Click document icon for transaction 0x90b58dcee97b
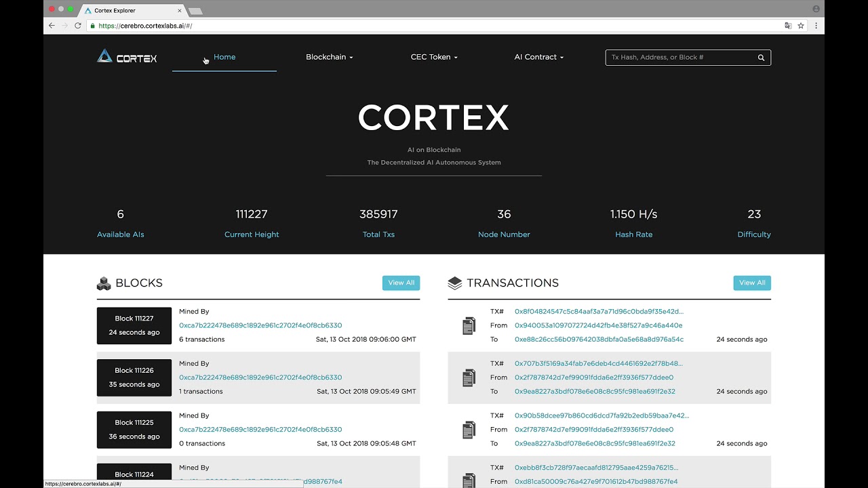This screenshot has height=488, width=868. point(469,430)
